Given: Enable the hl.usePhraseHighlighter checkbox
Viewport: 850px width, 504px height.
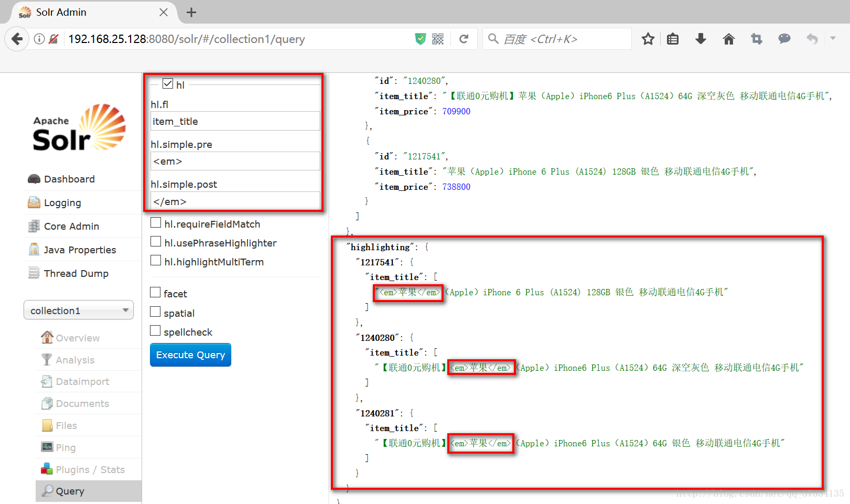Looking at the screenshot, I should click(155, 241).
